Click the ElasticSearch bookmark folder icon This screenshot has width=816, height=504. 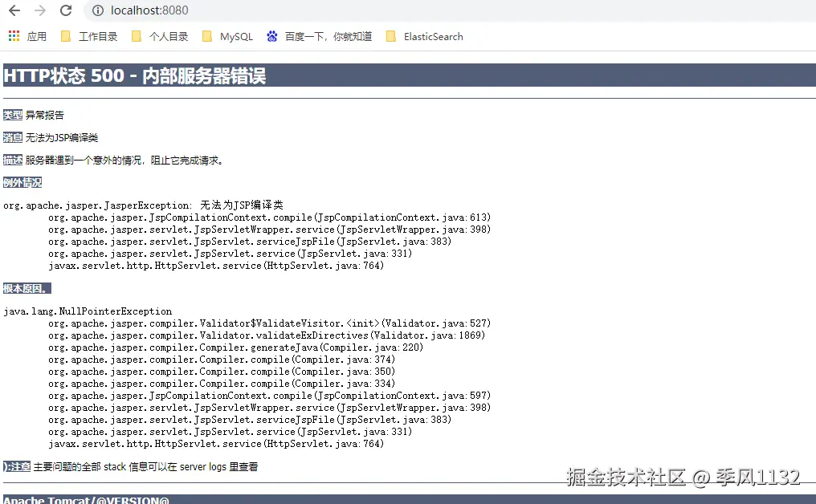pos(391,36)
